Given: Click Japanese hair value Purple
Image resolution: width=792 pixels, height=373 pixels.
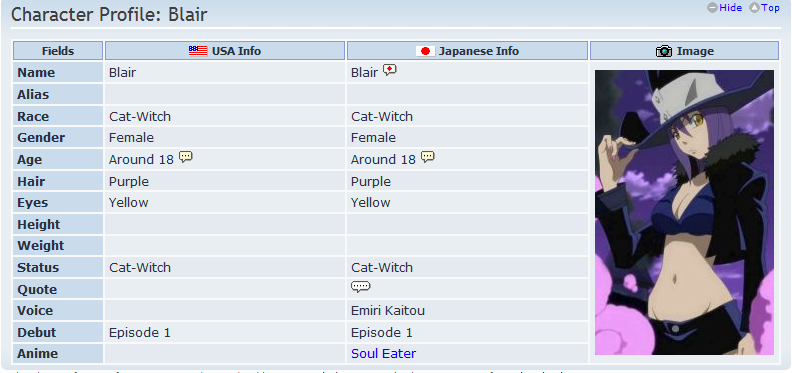Looking at the screenshot, I should (x=371, y=181).
